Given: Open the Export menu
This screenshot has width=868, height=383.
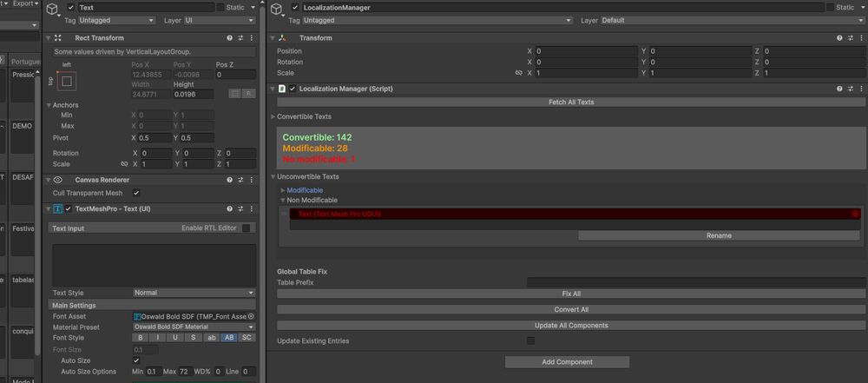Looking at the screenshot, I should (x=25, y=3).
